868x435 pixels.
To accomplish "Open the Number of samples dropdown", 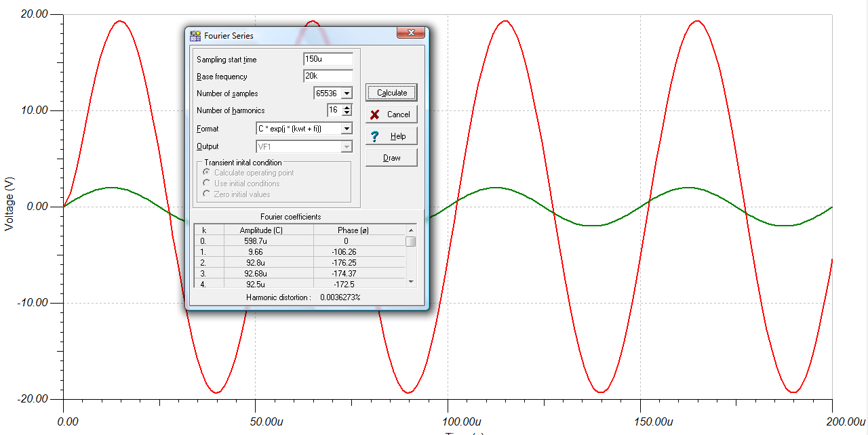I will pyautogui.click(x=347, y=93).
